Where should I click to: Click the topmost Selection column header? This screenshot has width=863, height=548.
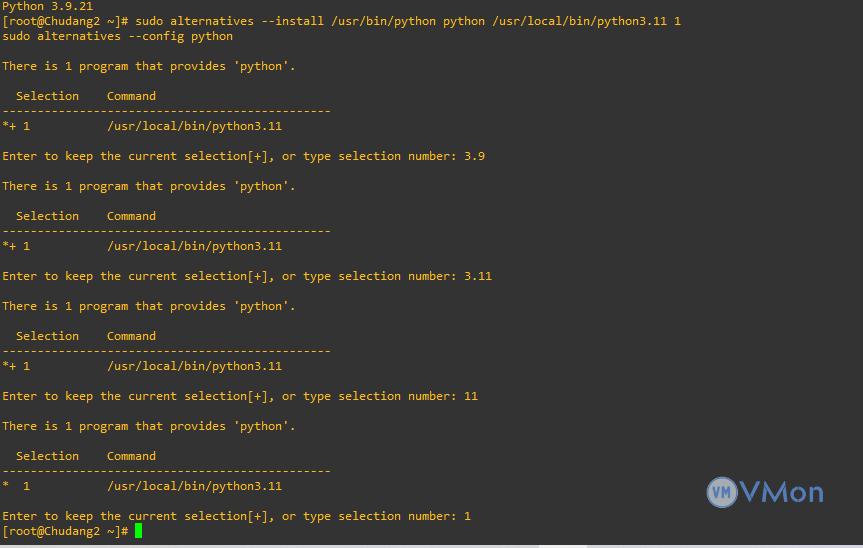[x=47, y=96]
